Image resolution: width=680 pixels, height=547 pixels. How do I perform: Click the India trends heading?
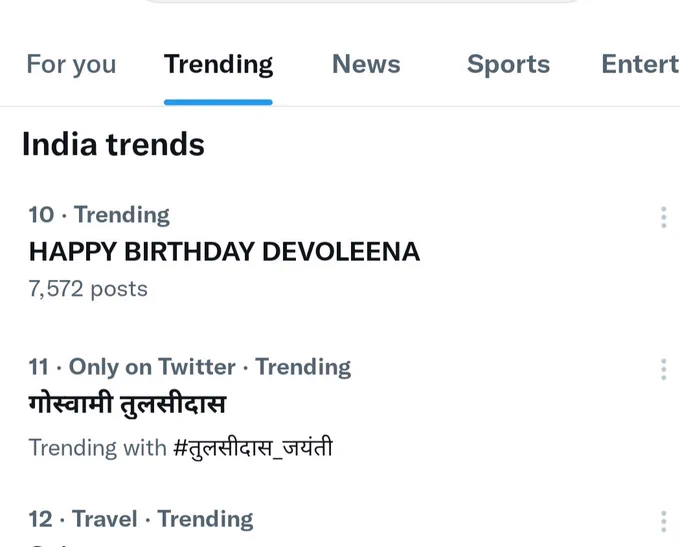click(113, 144)
